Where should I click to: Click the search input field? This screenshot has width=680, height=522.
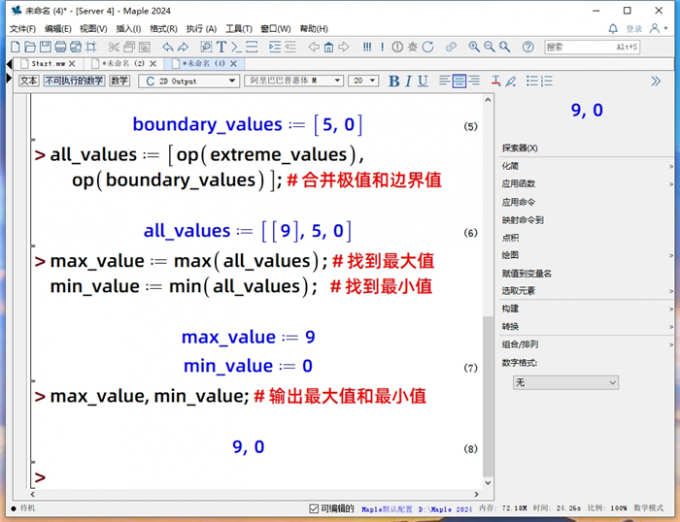pyautogui.click(x=590, y=47)
